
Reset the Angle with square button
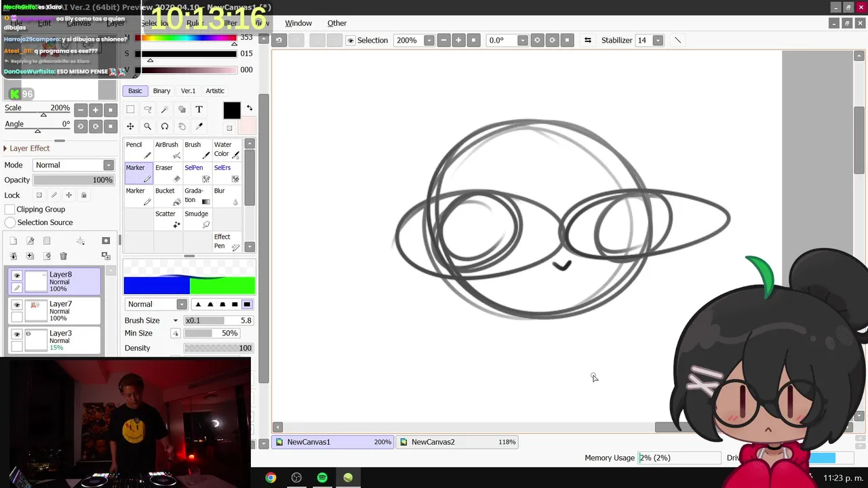(111, 126)
